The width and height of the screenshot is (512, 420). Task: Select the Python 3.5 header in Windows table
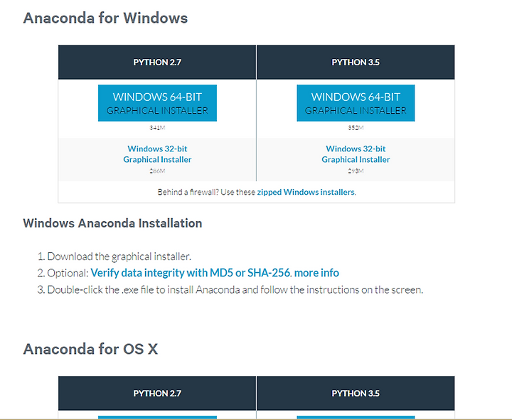[356, 63]
